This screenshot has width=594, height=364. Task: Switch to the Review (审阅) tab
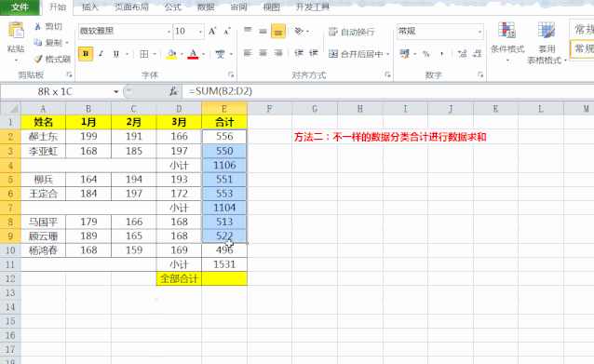[x=238, y=7]
